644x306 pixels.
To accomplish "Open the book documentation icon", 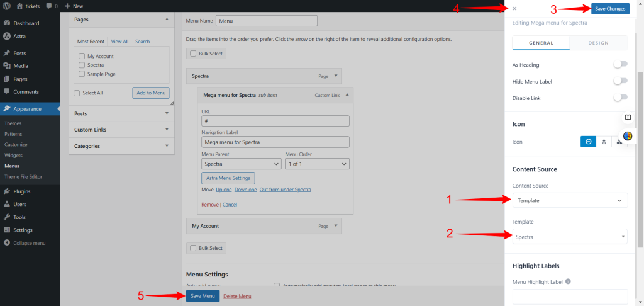I will (x=628, y=118).
